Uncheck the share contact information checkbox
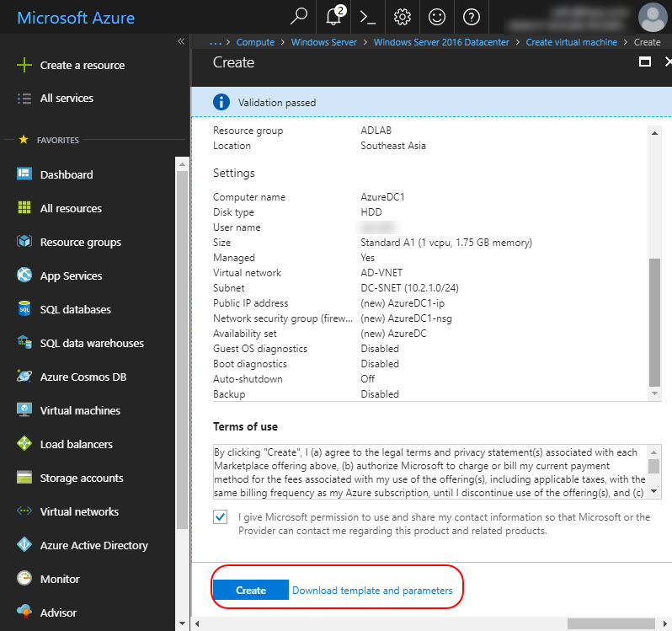Viewport: 672px width, 631px height. pos(221,517)
